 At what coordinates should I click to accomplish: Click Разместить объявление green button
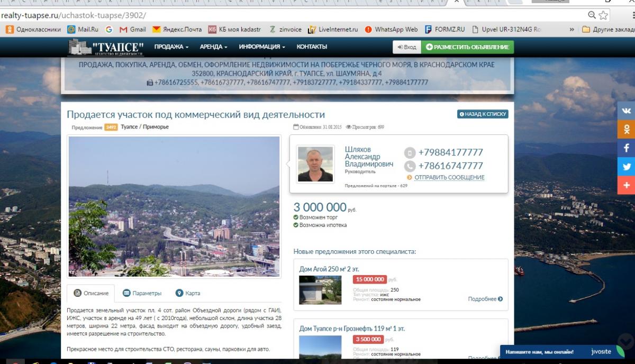(467, 47)
